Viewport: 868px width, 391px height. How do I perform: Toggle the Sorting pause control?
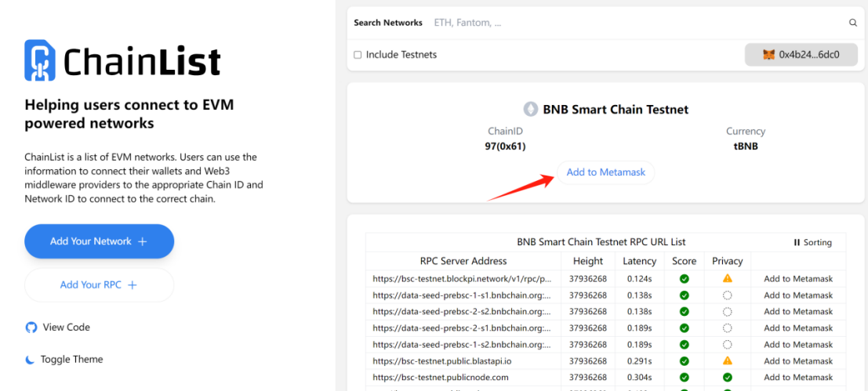812,242
